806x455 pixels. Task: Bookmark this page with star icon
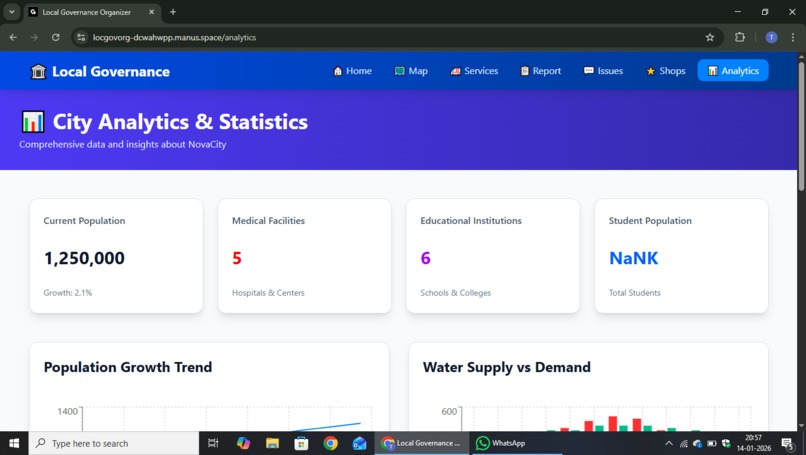point(710,38)
